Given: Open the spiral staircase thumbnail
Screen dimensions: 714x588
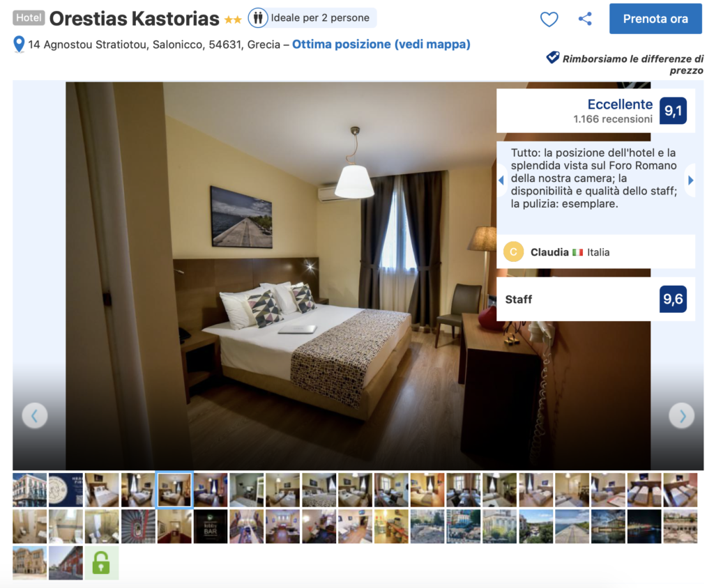Looking at the screenshot, I should point(138,527).
